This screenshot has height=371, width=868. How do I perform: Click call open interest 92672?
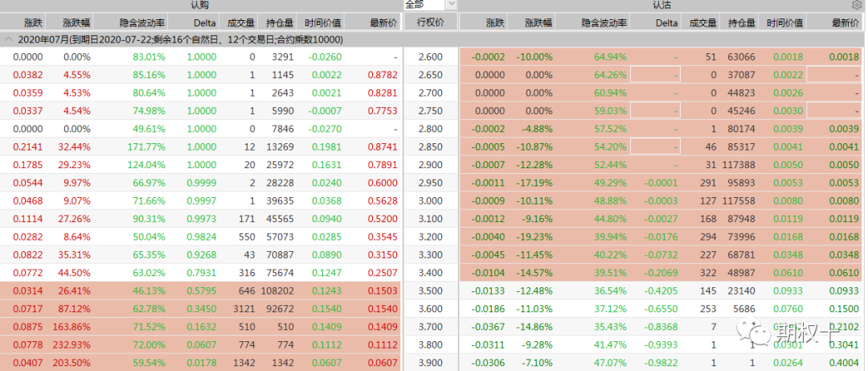282,309
